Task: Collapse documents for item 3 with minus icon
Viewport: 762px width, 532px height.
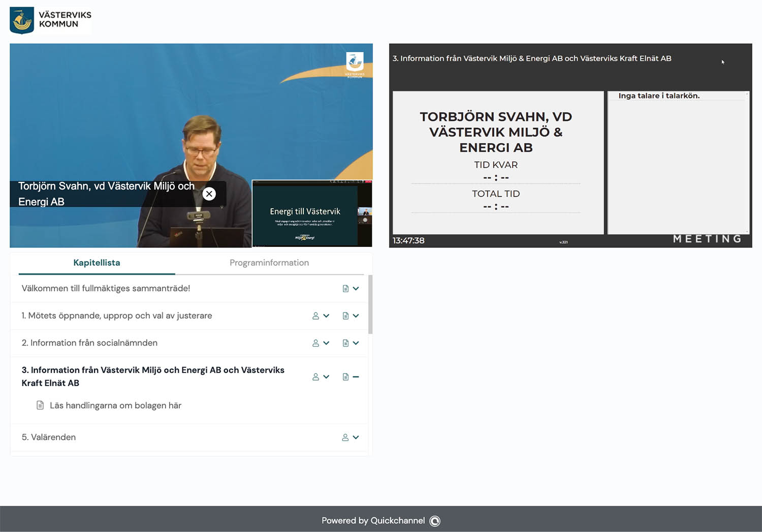Action: pos(356,377)
